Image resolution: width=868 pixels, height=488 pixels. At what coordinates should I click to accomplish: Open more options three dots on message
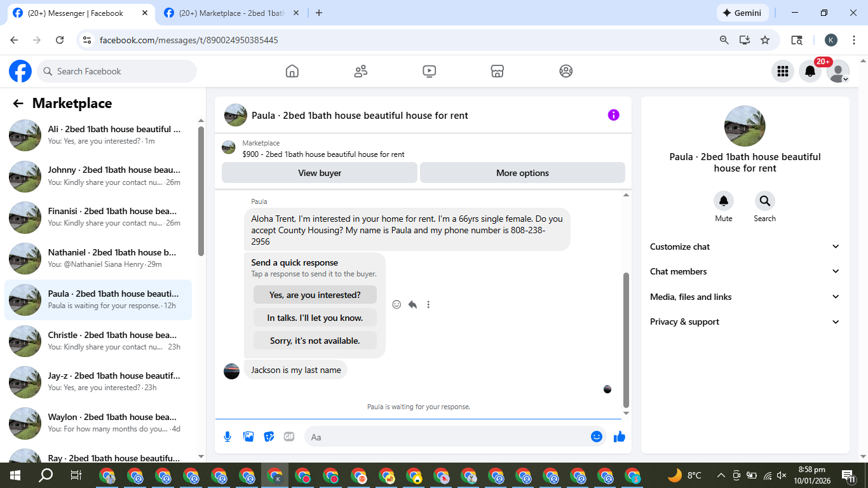pyautogui.click(x=428, y=304)
